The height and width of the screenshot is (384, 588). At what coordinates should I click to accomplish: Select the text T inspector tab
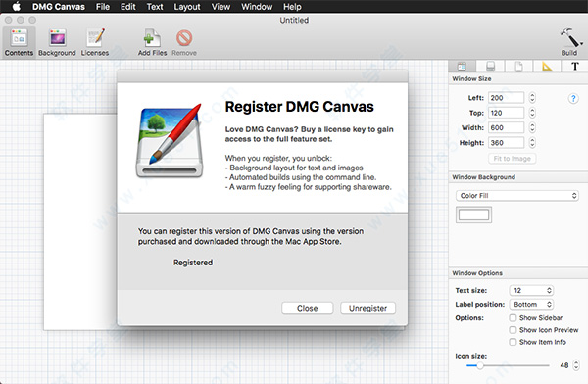pyautogui.click(x=574, y=67)
